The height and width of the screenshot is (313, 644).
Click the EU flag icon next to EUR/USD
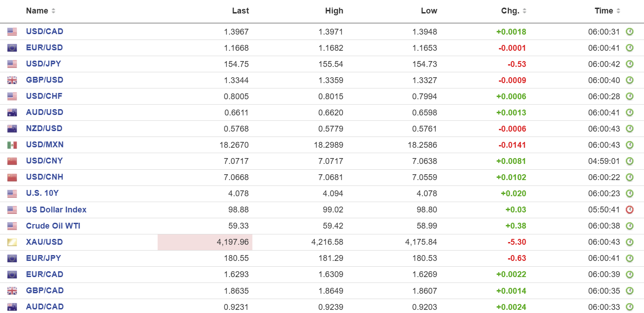coord(12,48)
